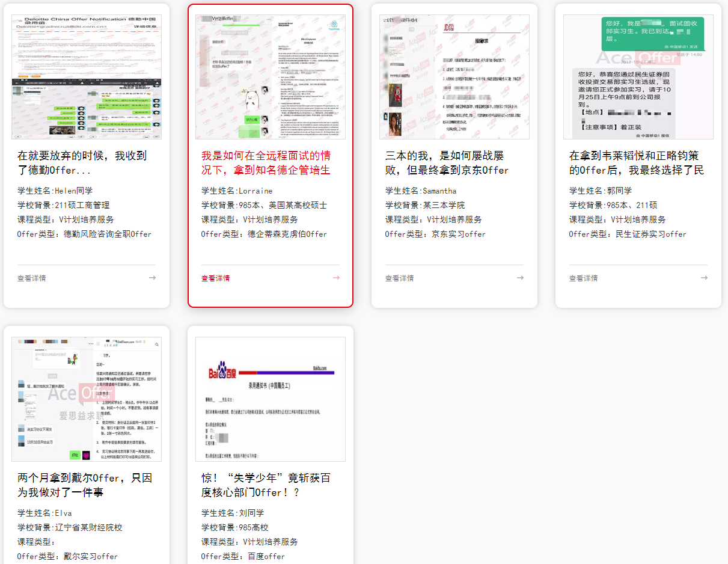Open title 在拿到韦莱韬悦和正略钧策的Offer后
This screenshot has height=564, width=728.
[637, 163]
